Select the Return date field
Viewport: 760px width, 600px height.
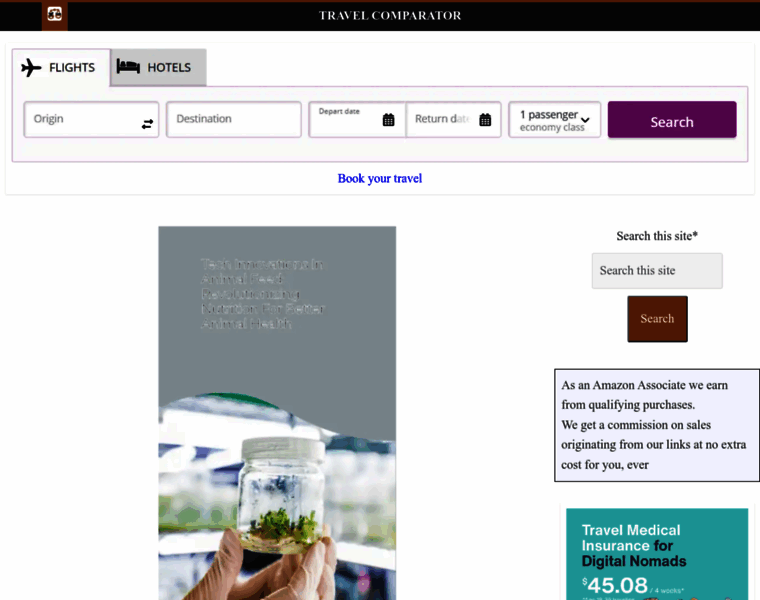pos(453,119)
